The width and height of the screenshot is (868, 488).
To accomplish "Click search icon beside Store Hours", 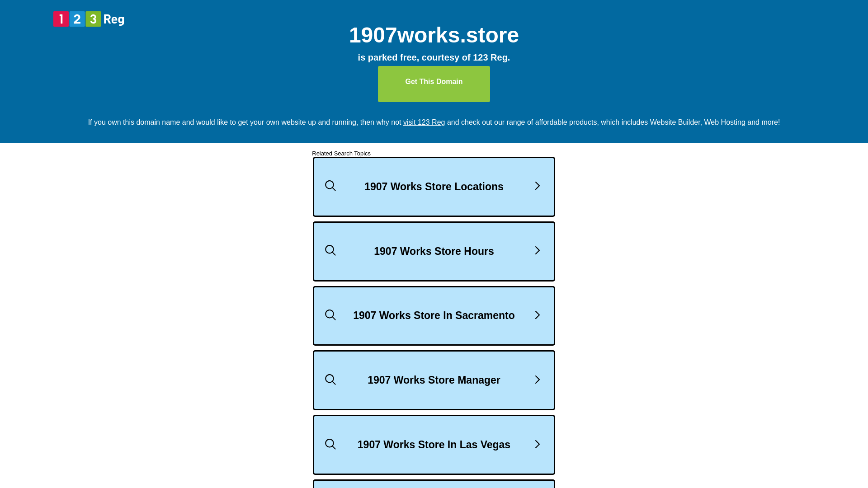I will pyautogui.click(x=330, y=250).
